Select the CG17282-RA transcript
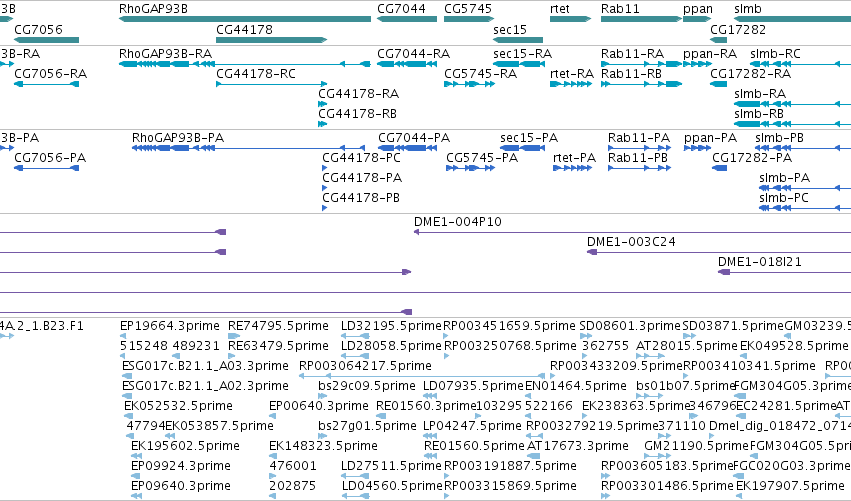Image resolution: width=851 pixels, height=501 pixels. tap(718, 84)
